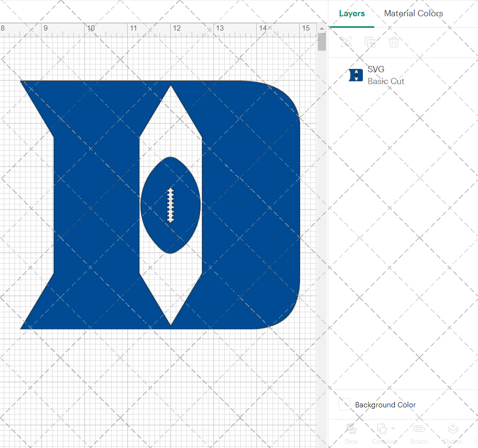
Task: Click the Combine tool
Action: point(385,433)
